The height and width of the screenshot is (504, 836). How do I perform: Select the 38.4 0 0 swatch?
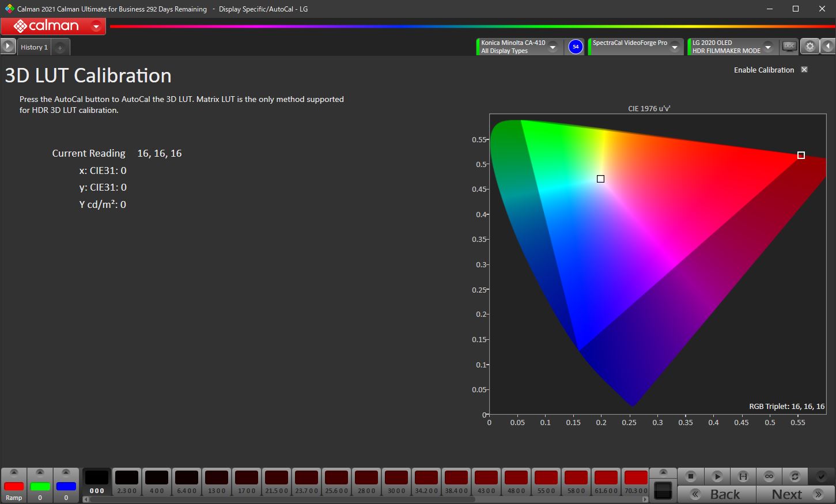456,482
